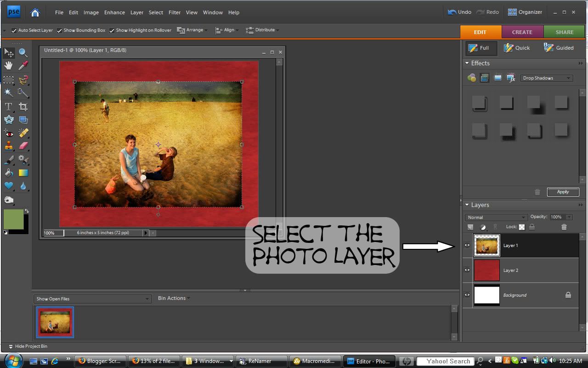Select the Cookie Cutter star tool

(x=9, y=120)
